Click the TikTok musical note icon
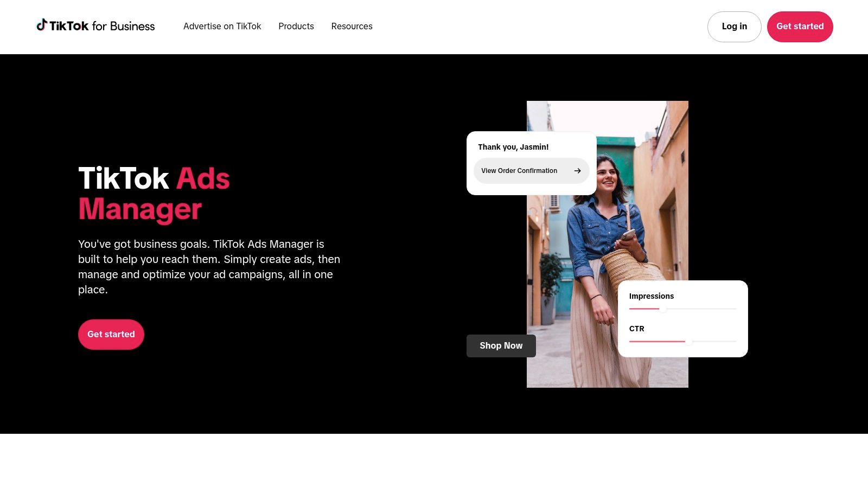The height and width of the screenshot is (488, 868). [42, 25]
